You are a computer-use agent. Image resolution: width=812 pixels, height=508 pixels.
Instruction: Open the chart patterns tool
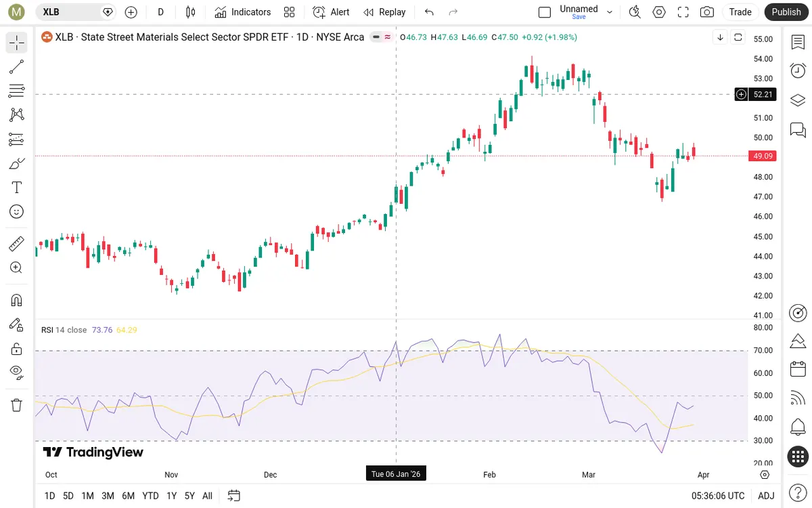pos(17,115)
